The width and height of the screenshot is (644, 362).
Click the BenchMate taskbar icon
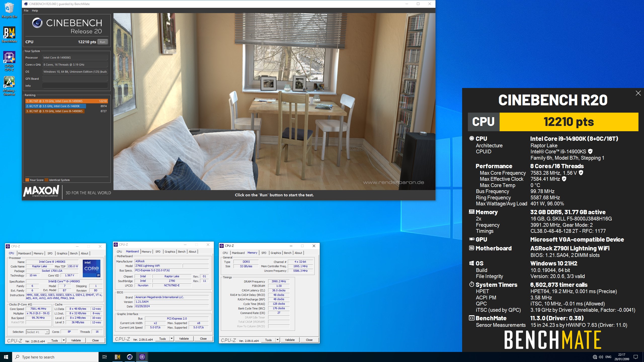point(117,357)
